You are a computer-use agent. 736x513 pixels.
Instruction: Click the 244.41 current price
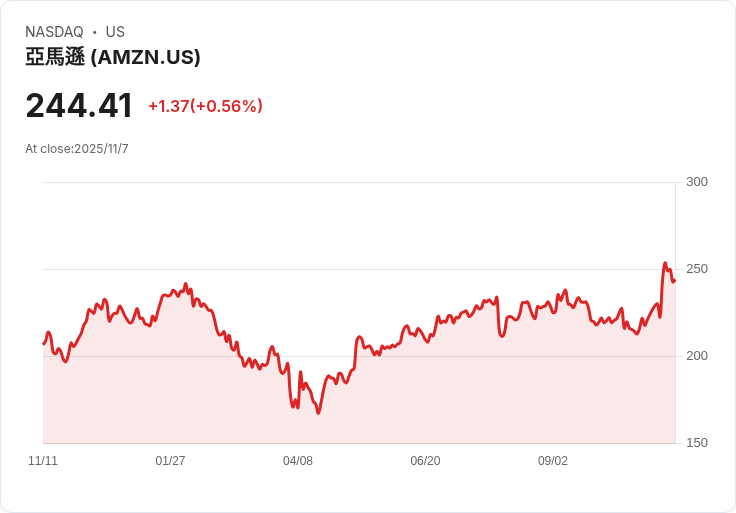click(79, 106)
